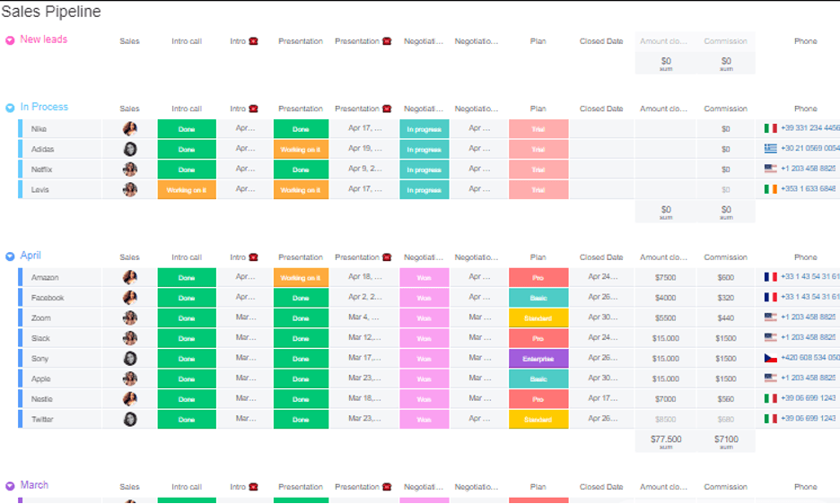Click Commission column header in In Process group

725,109
